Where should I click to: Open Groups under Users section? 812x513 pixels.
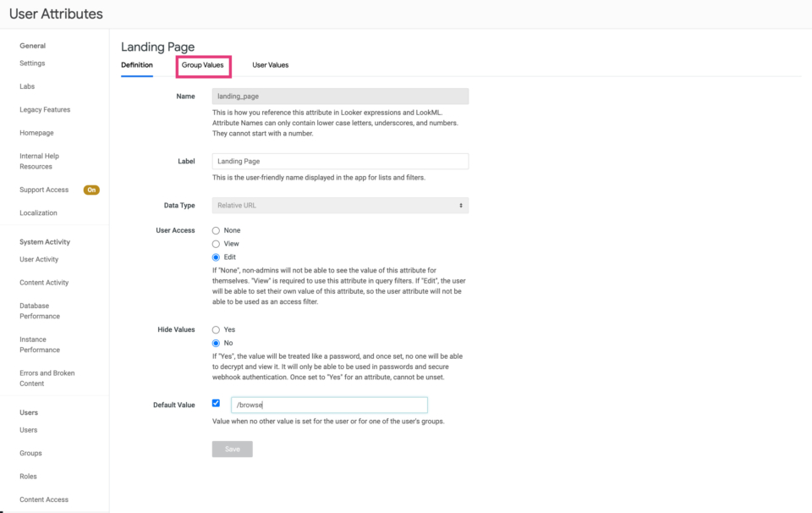click(x=30, y=454)
